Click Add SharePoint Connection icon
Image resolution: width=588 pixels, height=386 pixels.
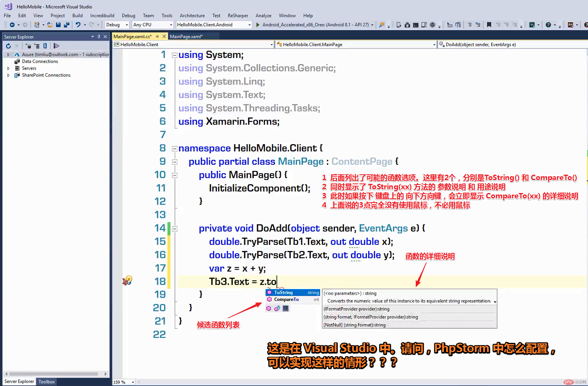pos(45,46)
